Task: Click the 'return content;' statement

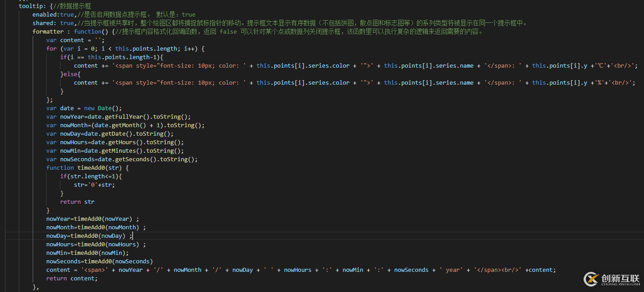Action: click(x=72, y=278)
